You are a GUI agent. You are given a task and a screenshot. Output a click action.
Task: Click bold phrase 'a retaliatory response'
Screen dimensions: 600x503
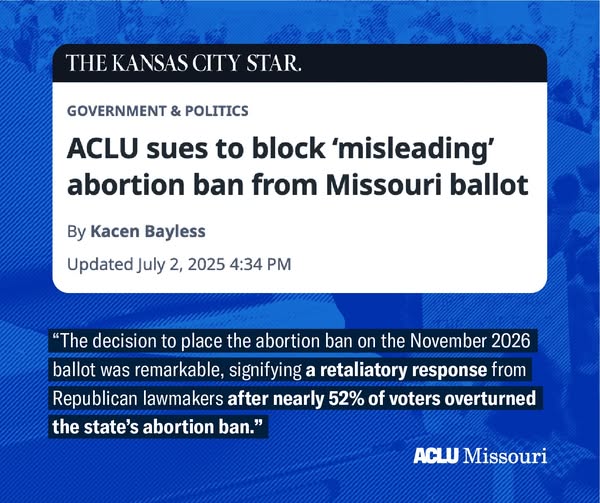pos(396,370)
